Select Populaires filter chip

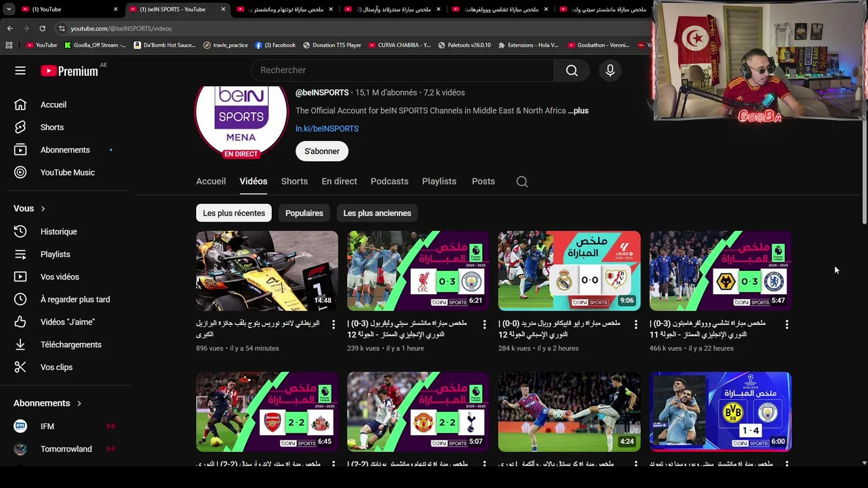point(304,213)
